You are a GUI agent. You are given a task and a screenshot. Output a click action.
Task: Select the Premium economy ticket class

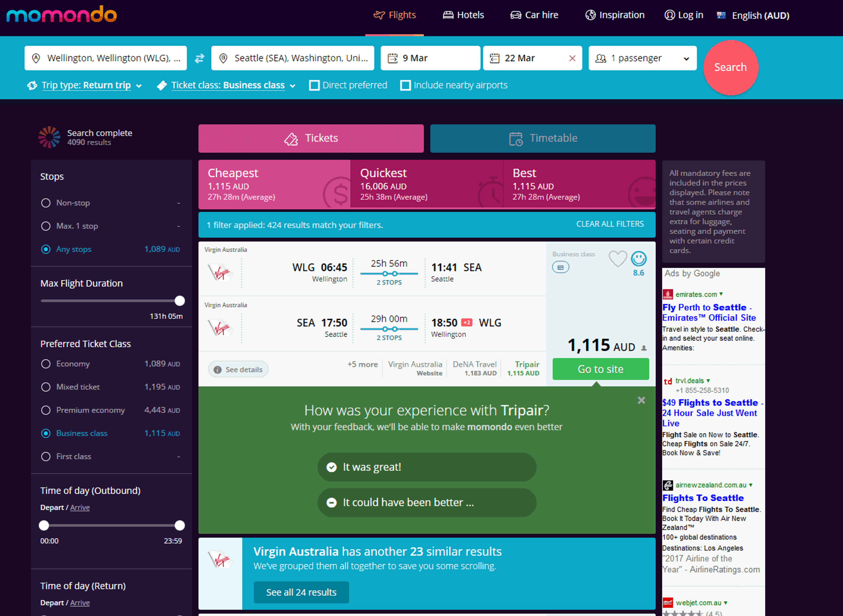[46, 410]
